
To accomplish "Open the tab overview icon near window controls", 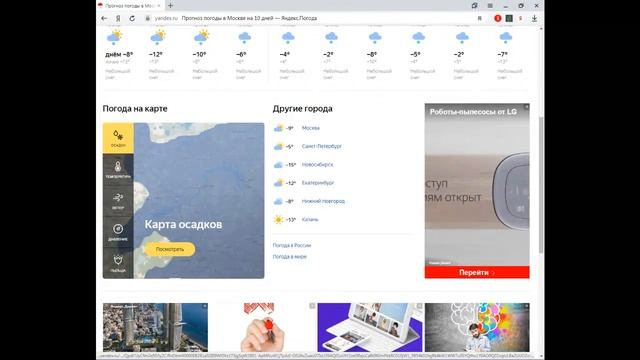I will (474, 6).
